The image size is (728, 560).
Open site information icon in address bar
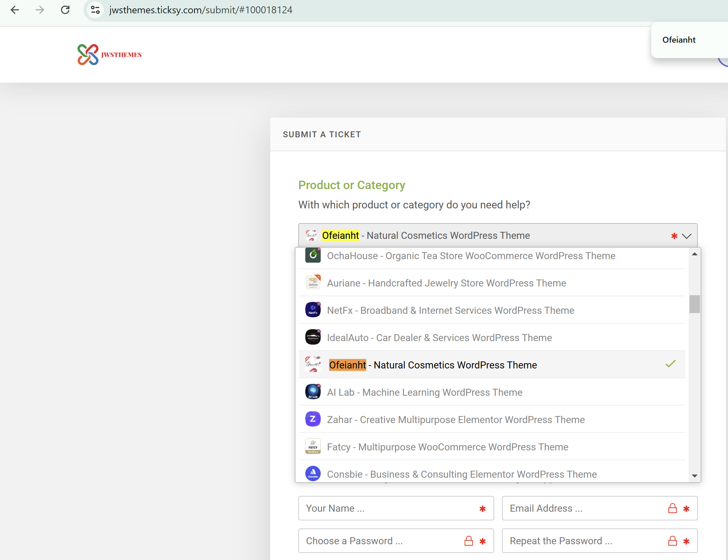[95, 10]
